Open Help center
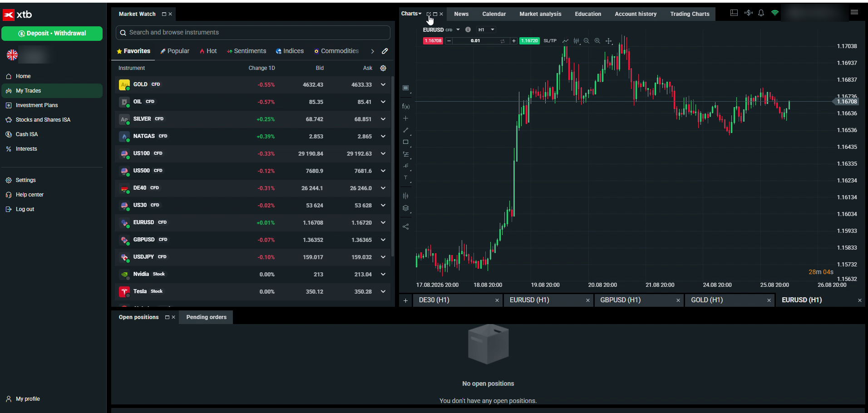This screenshot has width=868, height=413. tap(30, 195)
